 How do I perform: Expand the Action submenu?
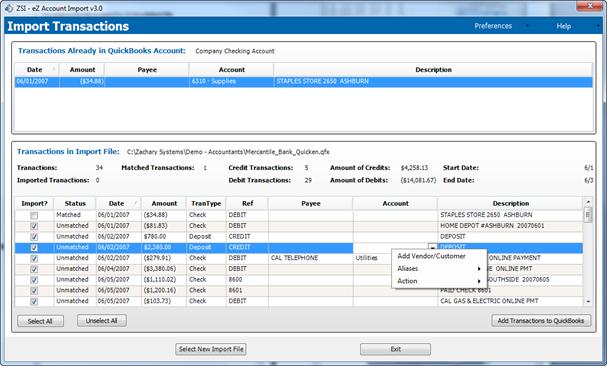click(x=439, y=281)
